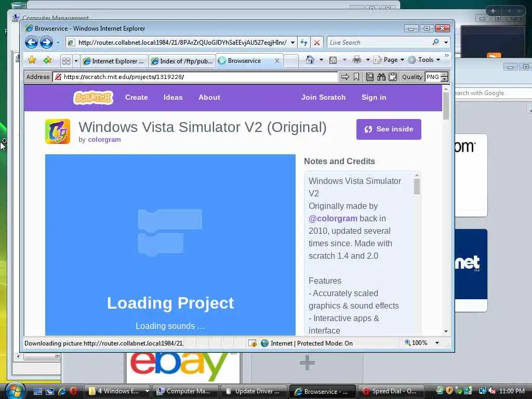Click Add to Favorites star-plus icon
The width and height of the screenshot is (532, 399).
[x=47, y=60]
